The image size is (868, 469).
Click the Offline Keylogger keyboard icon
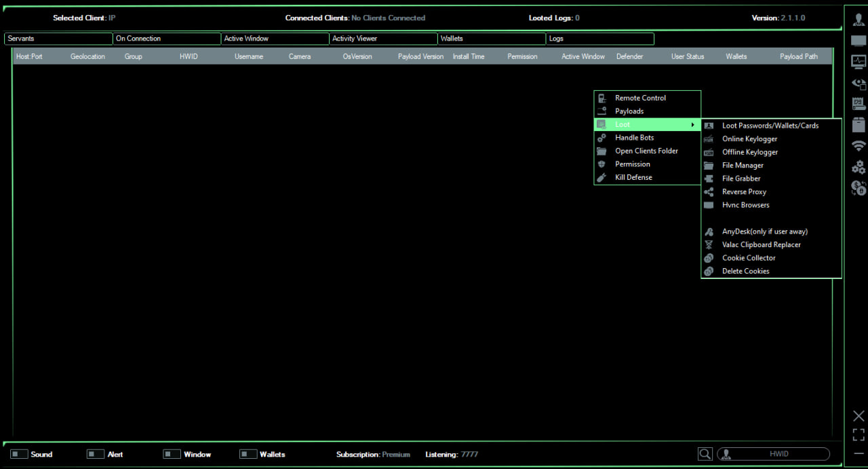click(709, 152)
